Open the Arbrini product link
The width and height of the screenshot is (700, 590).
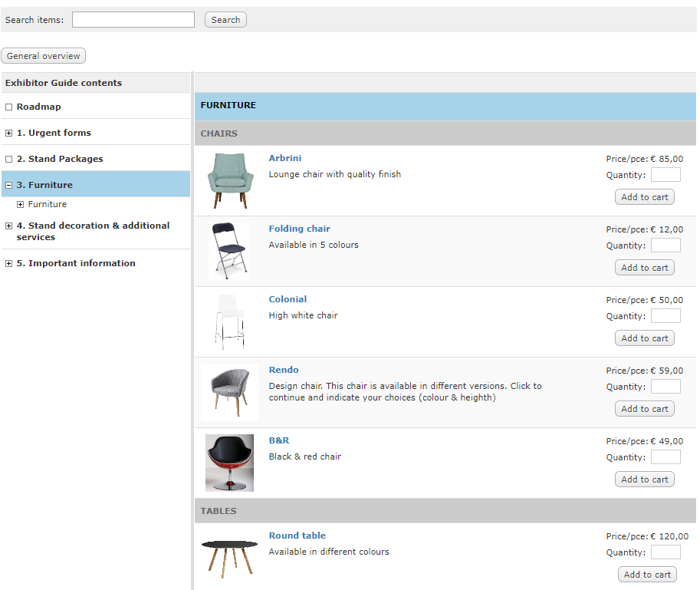point(284,158)
